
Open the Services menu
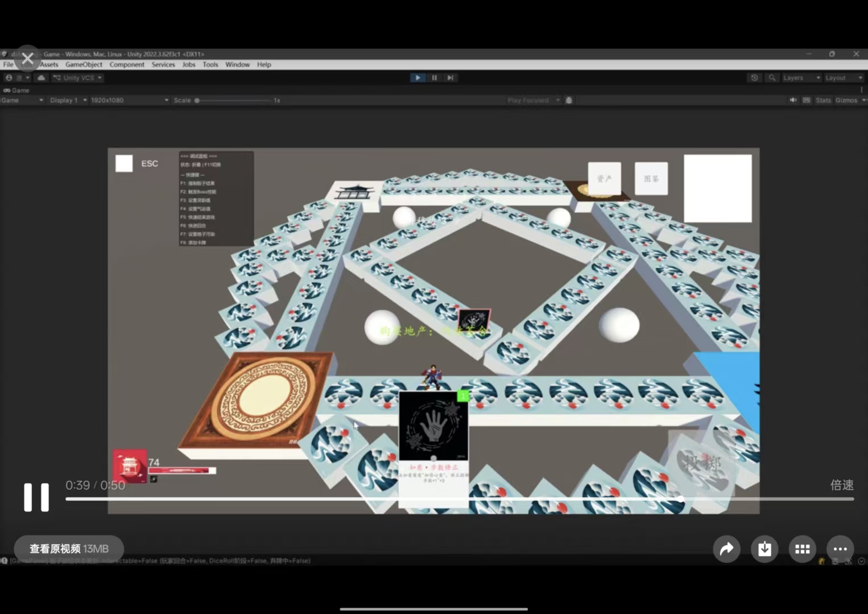[163, 65]
